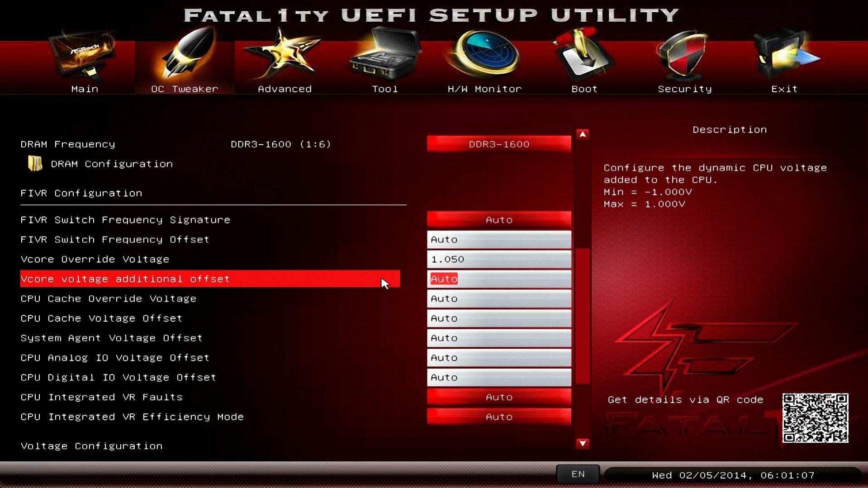Select System Agent Voltage Offset label
The image size is (868, 488).
pyautogui.click(x=111, y=338)
